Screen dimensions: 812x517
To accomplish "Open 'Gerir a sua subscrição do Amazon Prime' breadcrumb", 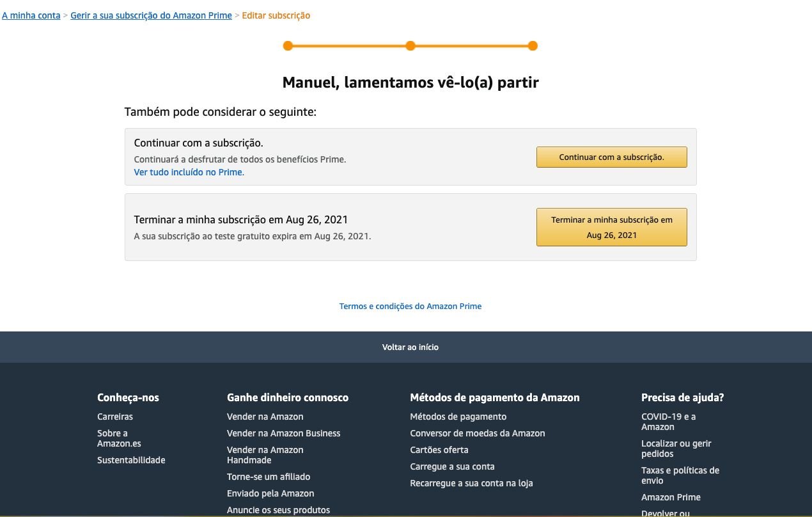I will (x=151, y=15).
